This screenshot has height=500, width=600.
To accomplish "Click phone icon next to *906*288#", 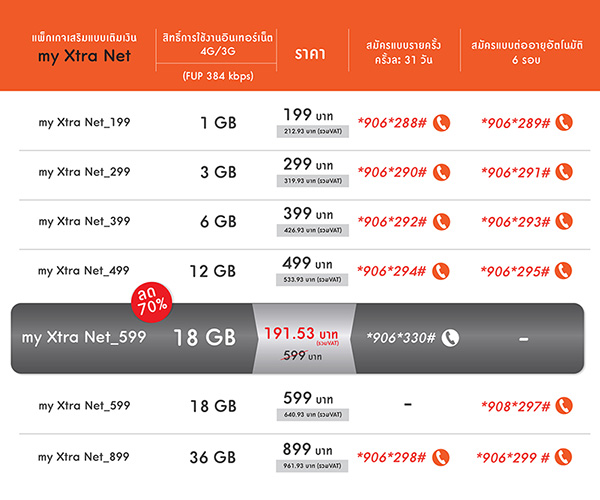I will (442, 123).
